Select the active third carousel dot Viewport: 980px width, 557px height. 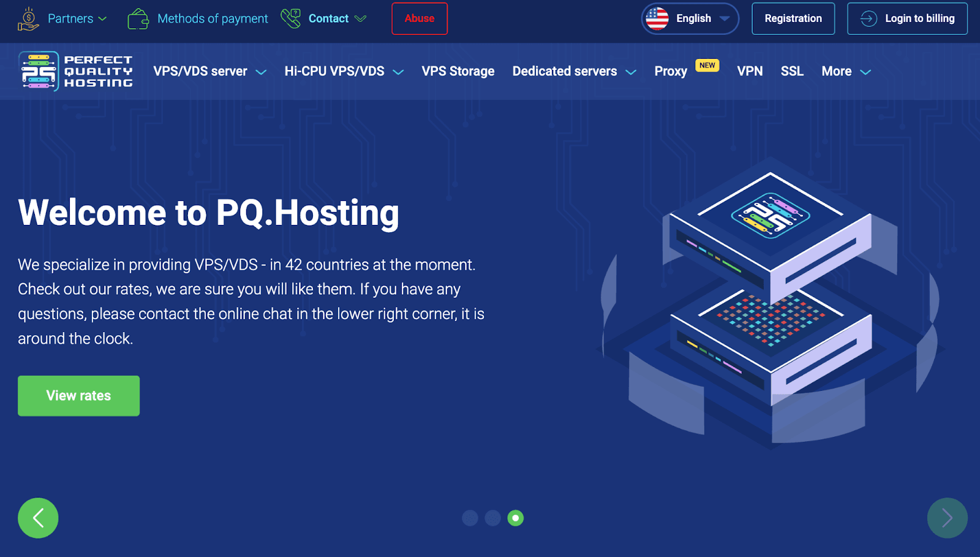coord(516,518)
